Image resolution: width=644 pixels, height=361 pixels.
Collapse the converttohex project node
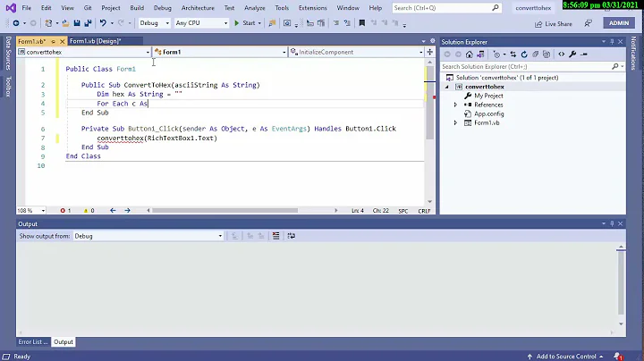click(447, 87)
